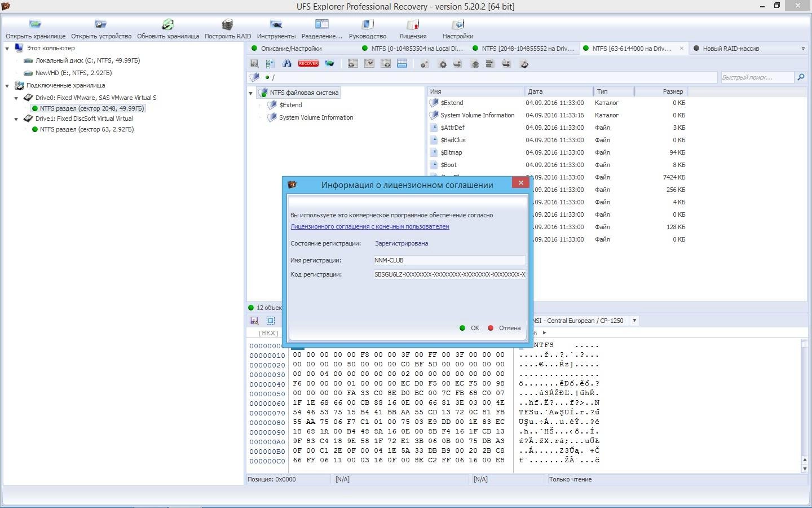
Task: Click the magnifier quick search icon
Action: (x=801, y=77)
